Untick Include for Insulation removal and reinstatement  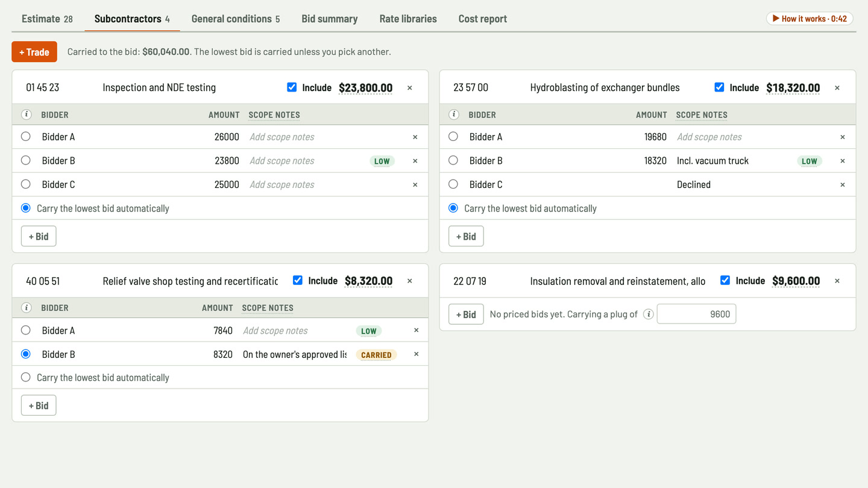[725, 280]
